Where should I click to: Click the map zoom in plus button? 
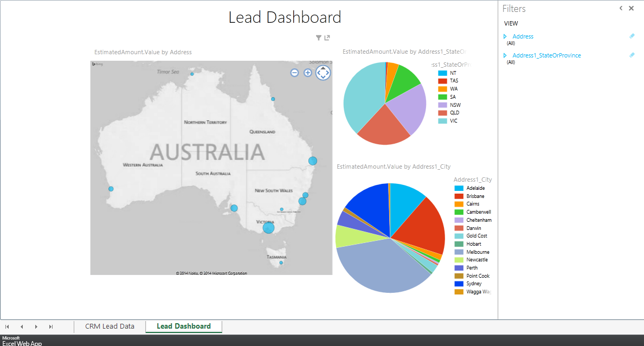[307, 73]
